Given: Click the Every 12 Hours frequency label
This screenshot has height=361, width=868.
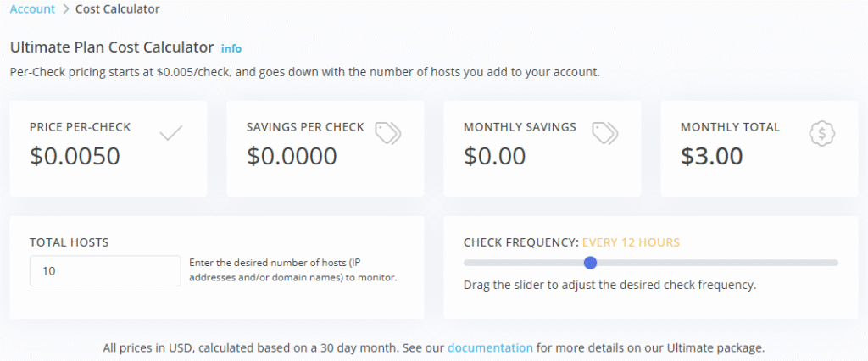Looking at the screenshot, I should click(x=631, y=242).
